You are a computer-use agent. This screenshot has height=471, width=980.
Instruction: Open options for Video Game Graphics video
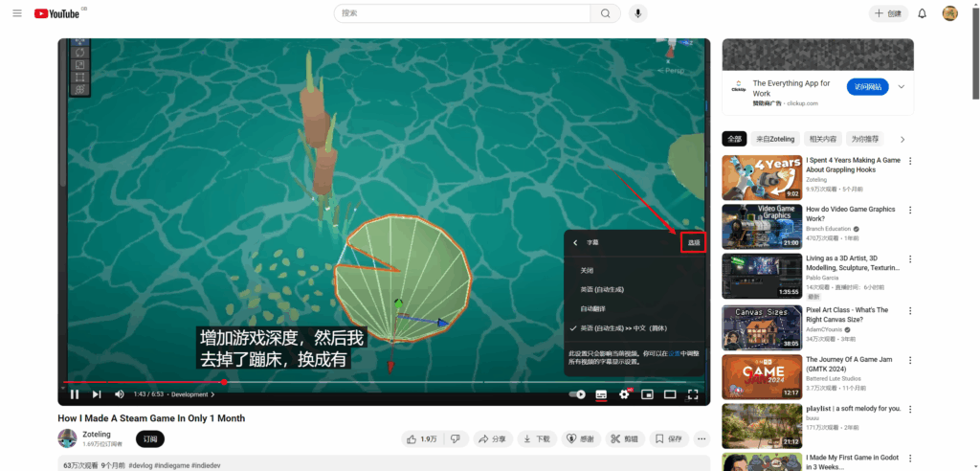click(x=910, y=211)
